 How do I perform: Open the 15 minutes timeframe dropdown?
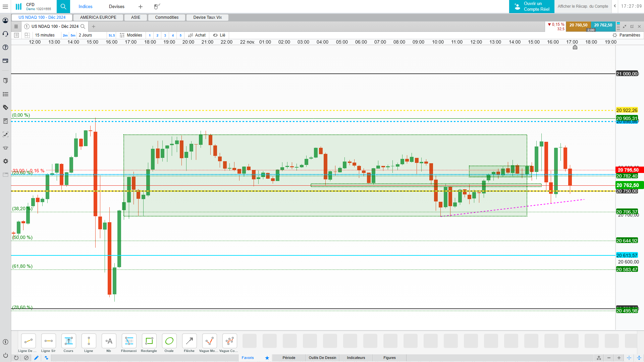45,35
